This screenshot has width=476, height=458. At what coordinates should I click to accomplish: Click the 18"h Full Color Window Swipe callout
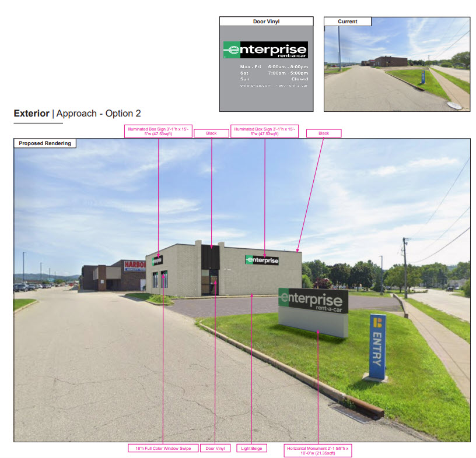[x=162, y=448]
